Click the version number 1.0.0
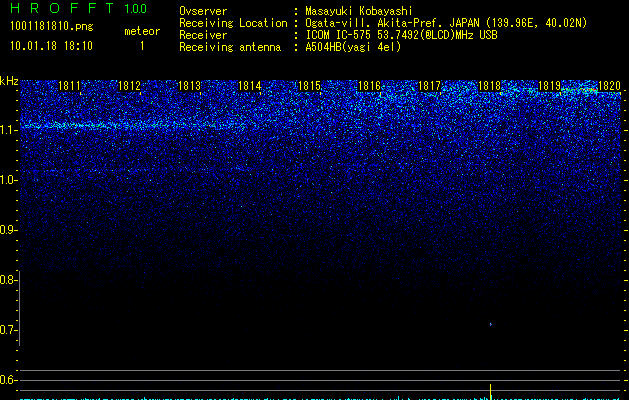629x400 pixels. click(x=135, y=8)
